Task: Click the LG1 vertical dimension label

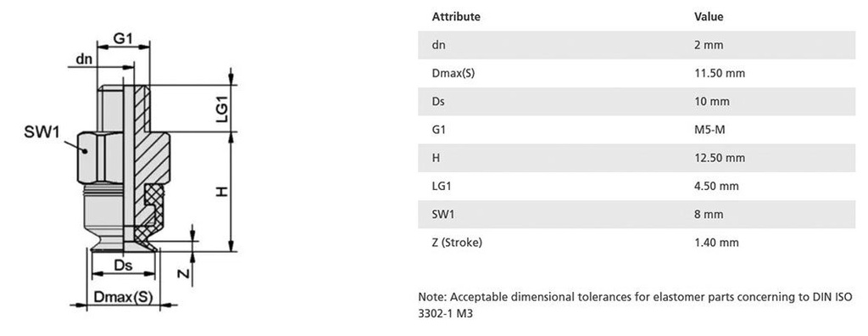Action: (221, 109)
